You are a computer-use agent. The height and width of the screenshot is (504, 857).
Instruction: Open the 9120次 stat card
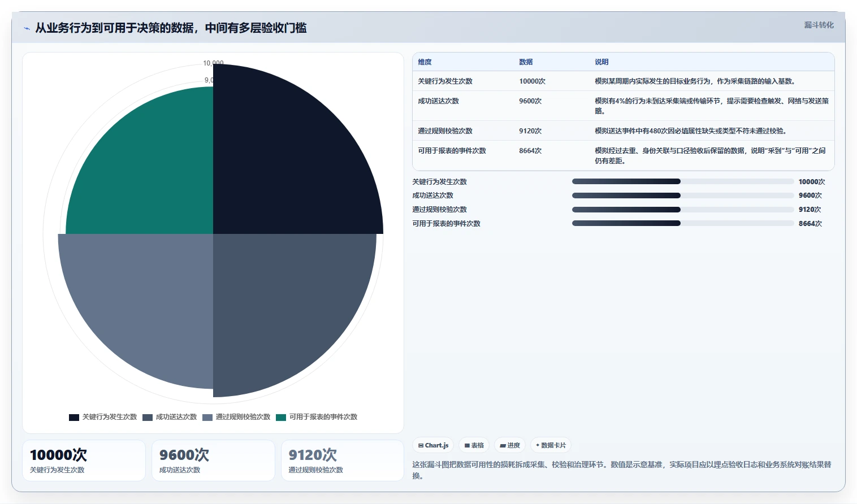[x=343, y=460]
